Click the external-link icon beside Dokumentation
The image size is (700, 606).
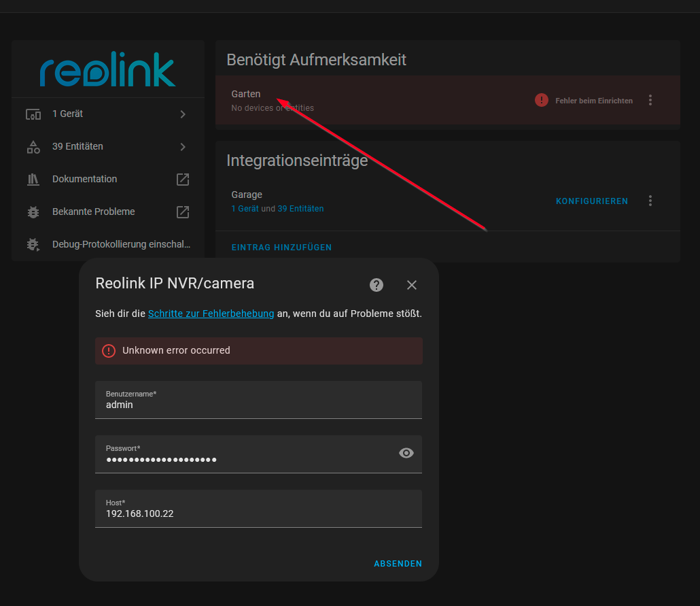pos(182,179)
